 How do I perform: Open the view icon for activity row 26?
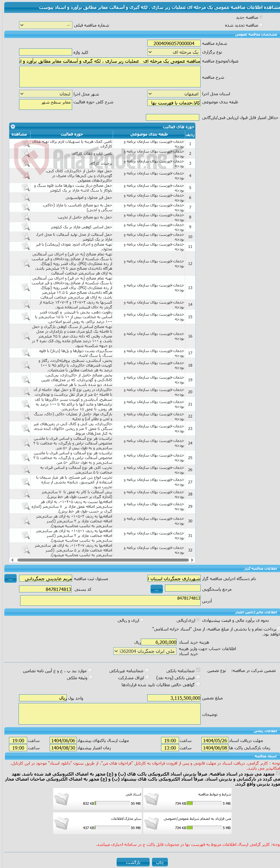pos(25,470)
